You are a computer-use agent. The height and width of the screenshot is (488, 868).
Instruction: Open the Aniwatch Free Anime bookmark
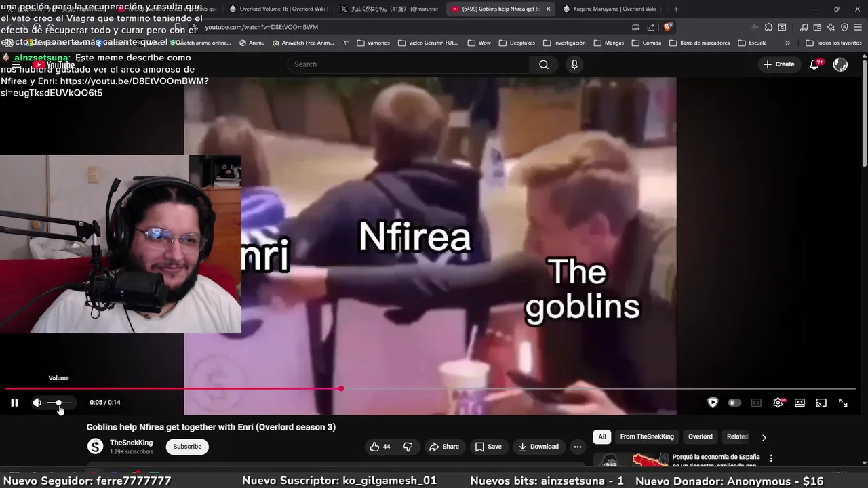pos(303,43)
